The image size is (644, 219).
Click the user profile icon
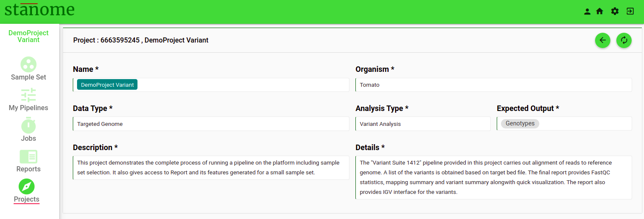(x=587, y=11)
